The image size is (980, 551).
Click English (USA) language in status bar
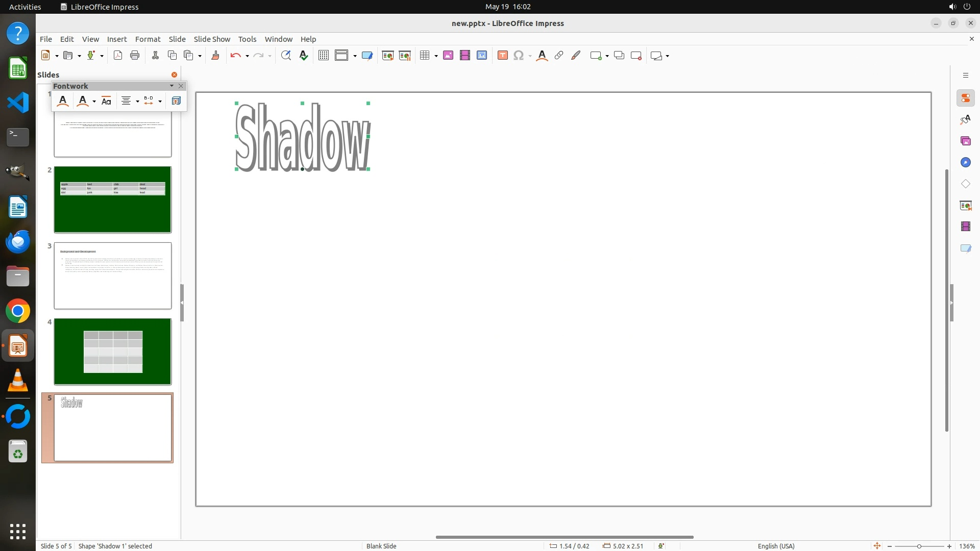[776, 546]
